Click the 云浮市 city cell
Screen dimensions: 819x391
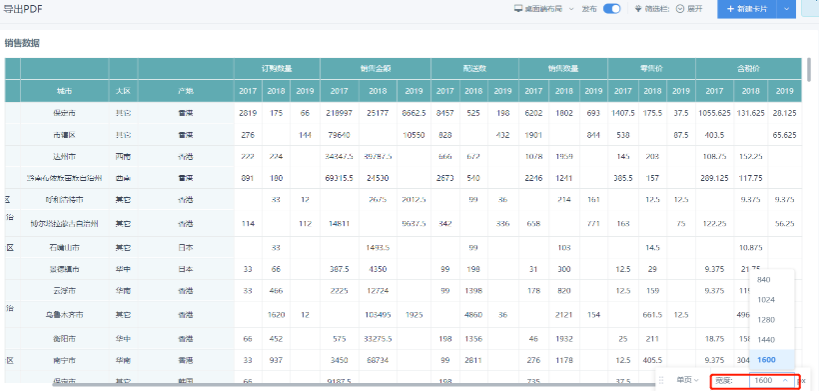coord(64,291)
